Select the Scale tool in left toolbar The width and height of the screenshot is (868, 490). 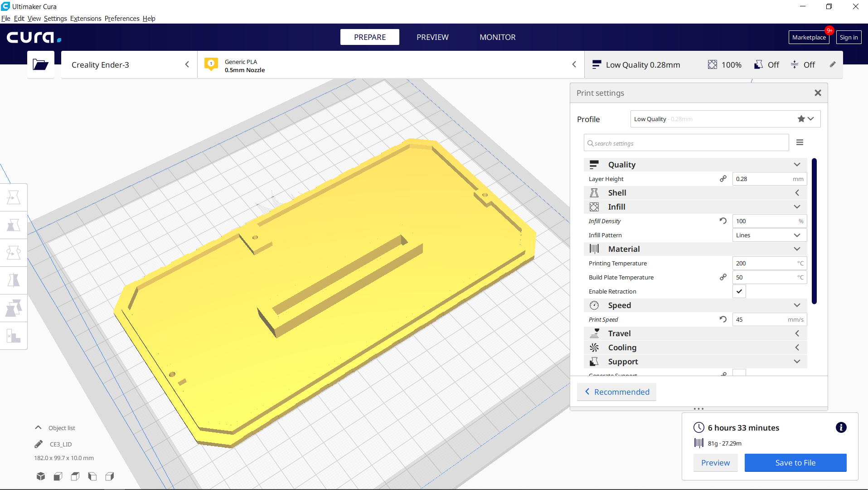tap(14, 225)
